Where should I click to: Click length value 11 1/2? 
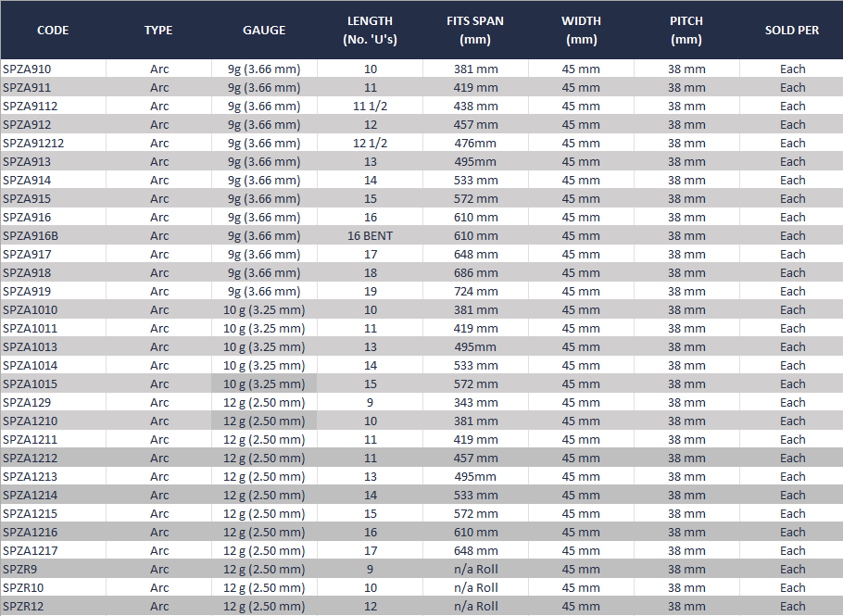tap(370, 106)
